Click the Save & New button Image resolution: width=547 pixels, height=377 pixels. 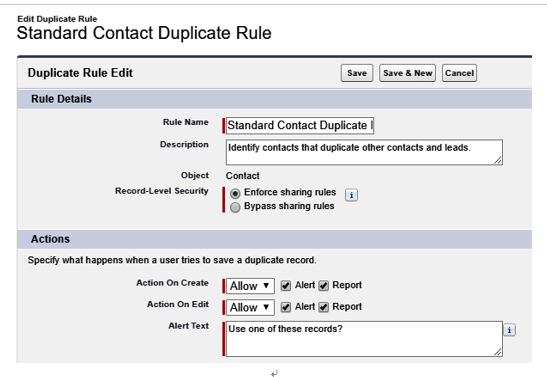tap(407, 73)
